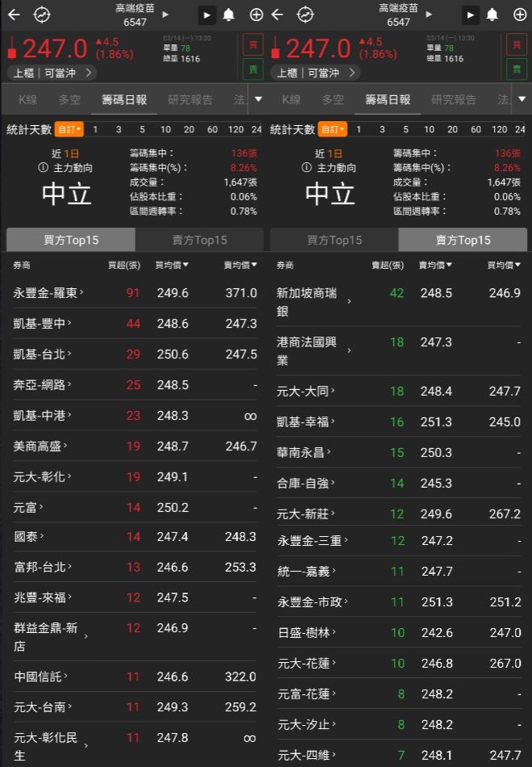The width and height of the screenshot is (532, 767).
Task: Tap the bell alert icon on the sellers screen
Action: tap(492, 15)
